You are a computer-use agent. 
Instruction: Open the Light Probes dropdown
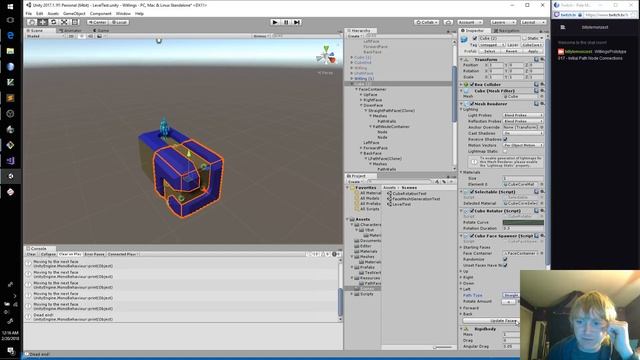click(523, 116)
